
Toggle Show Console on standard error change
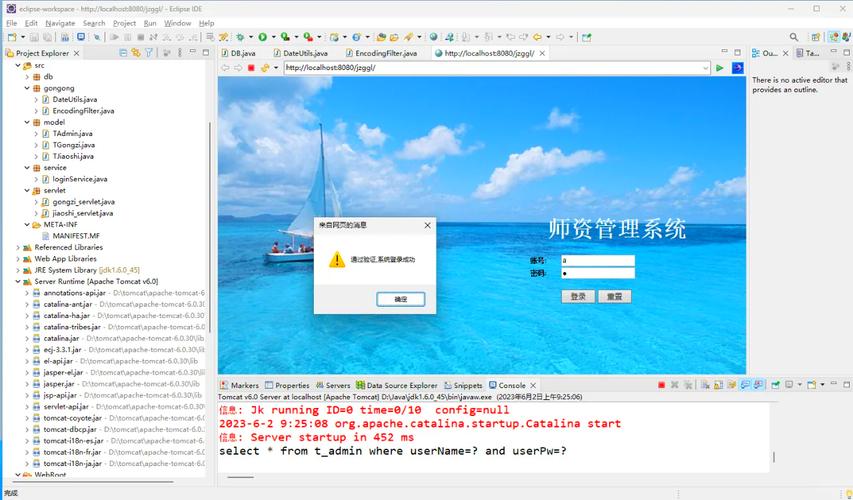coord(758,385)
